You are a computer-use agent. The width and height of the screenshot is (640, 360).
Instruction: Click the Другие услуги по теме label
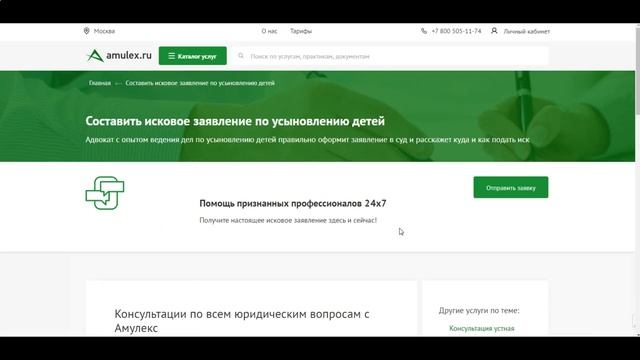pos(479,311)
